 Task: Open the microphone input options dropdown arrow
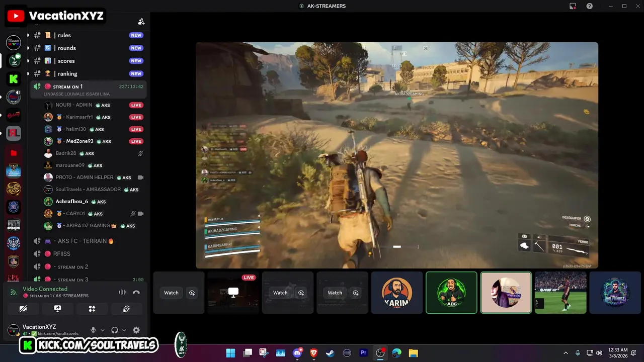pos(103,330)
